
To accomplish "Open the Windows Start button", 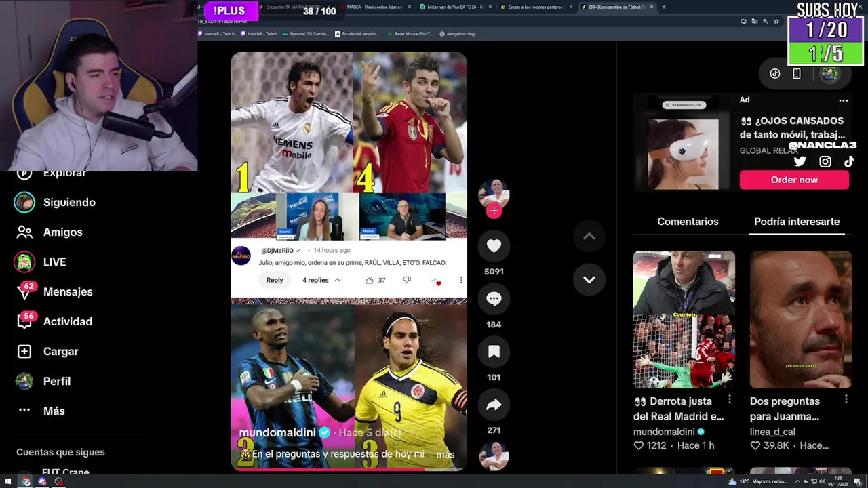I will coord(8,482).
